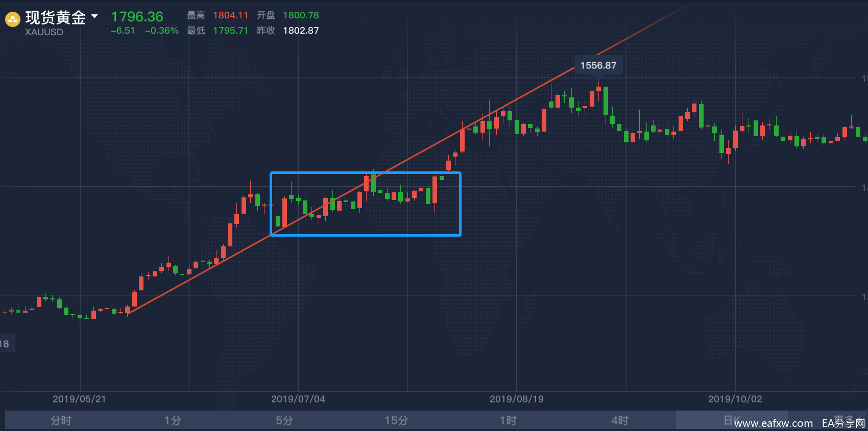This screenshot has width=868, height=431.
Task: Click the percent change -0.36%
Action: [162, 31]
